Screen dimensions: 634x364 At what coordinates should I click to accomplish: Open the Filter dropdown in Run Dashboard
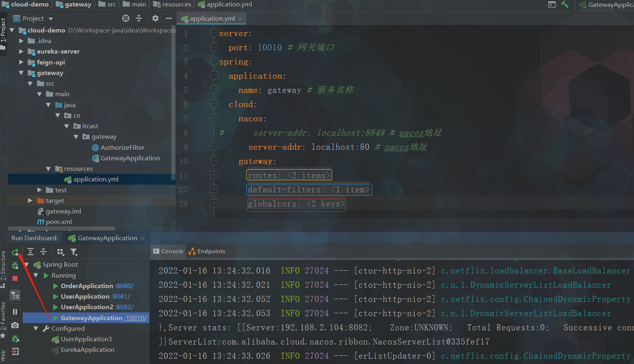(74, 252)
